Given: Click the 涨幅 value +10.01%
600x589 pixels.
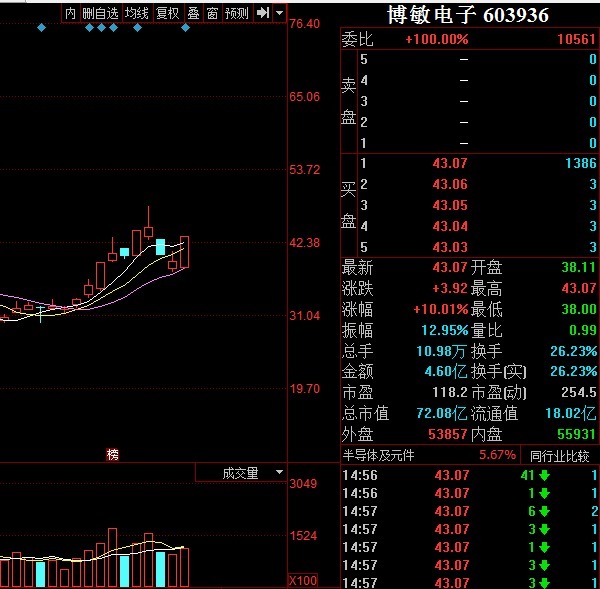Looking at the screenshot, I should [441, 309].
